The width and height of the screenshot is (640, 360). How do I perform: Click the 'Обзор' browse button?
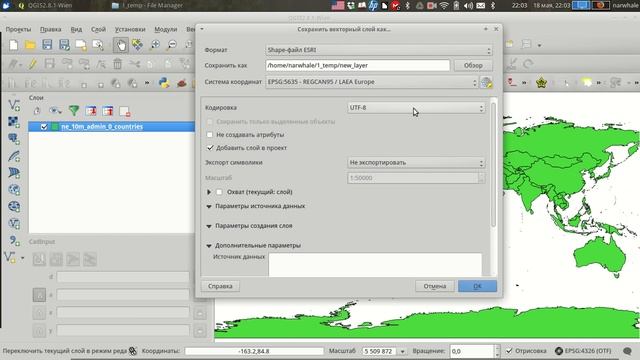tap(473, 65)
